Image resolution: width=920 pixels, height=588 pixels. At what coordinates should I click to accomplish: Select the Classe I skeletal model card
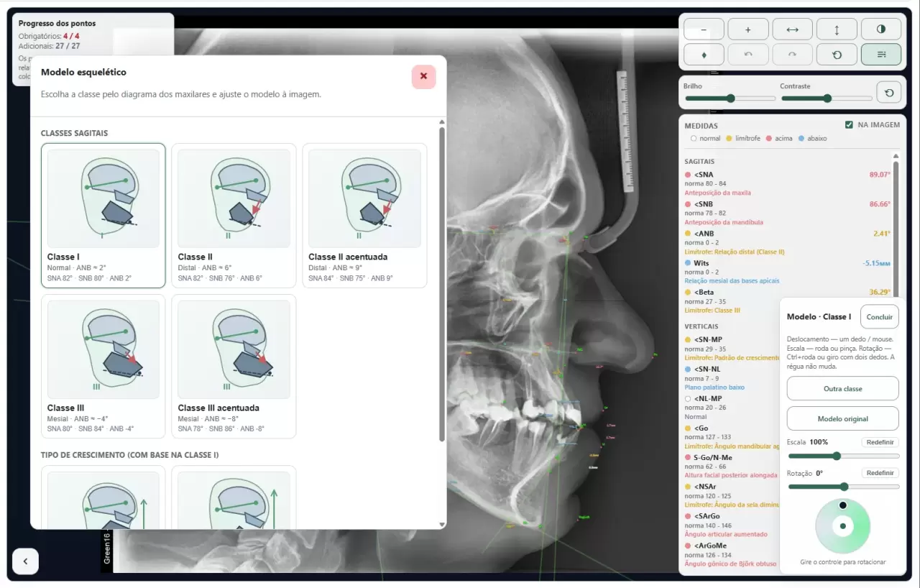(103, 216)
